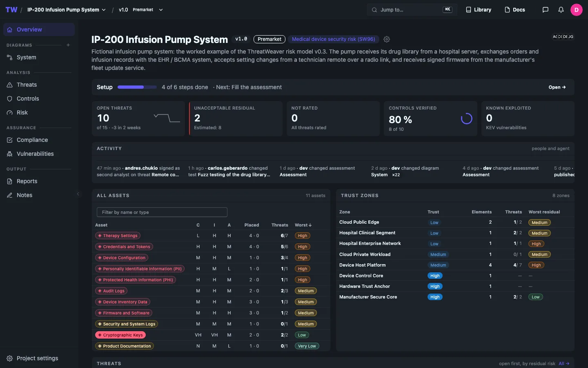Open the Risk page
Viewport: 588px width, 368px height.
click(x=39, y=112)
